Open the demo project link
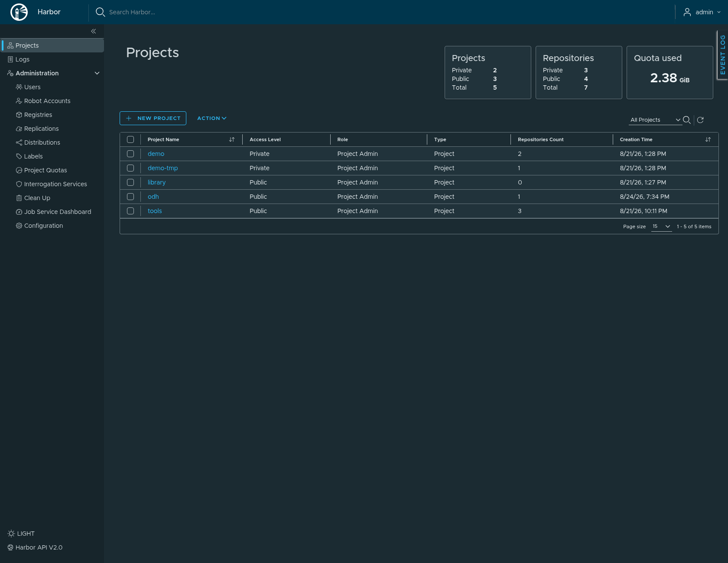 tap(156, 154)
